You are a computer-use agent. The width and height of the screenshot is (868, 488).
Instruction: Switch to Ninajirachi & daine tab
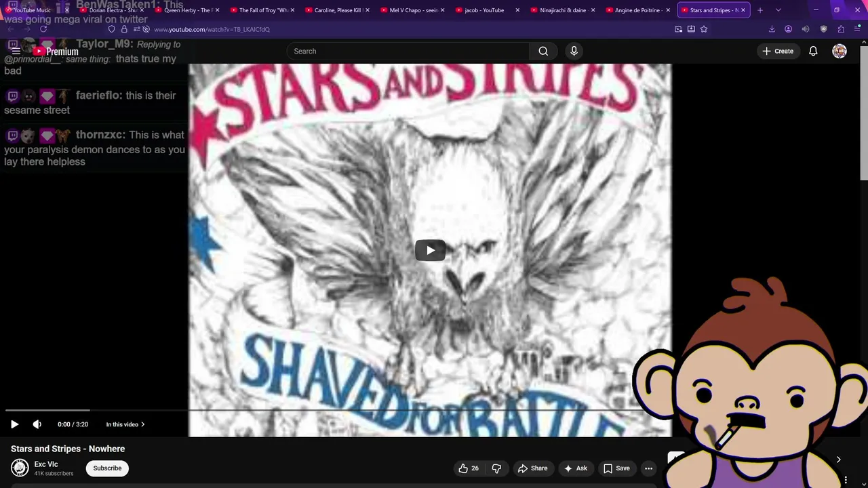coord(563,10)
